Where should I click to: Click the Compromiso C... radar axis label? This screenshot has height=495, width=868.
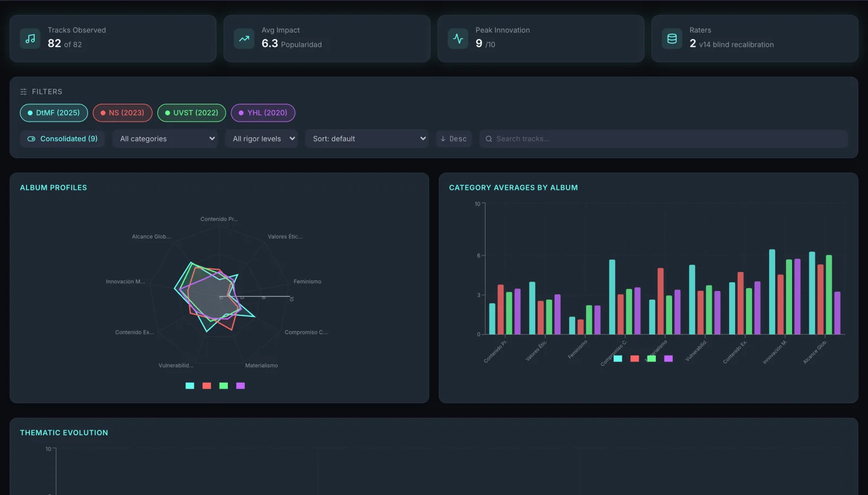(x=306, y=332)
